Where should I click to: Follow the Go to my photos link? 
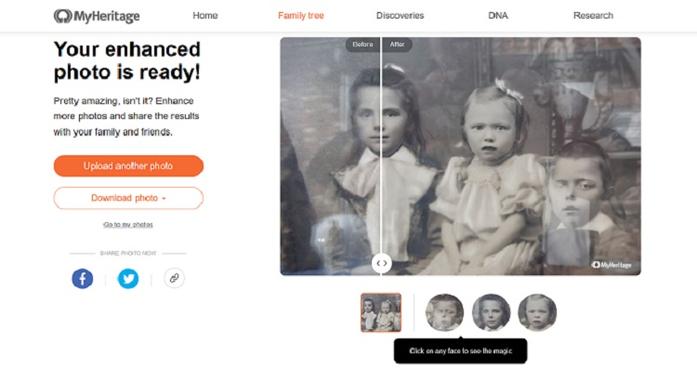128,225
